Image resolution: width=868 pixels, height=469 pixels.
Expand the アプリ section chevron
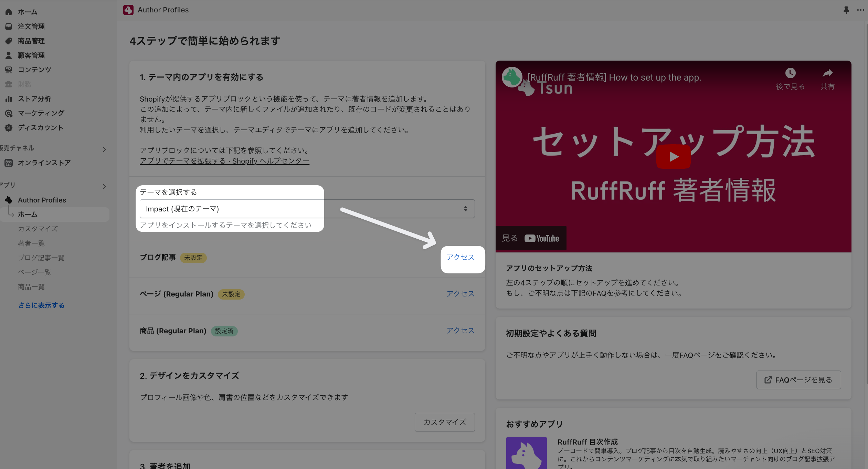104,187
